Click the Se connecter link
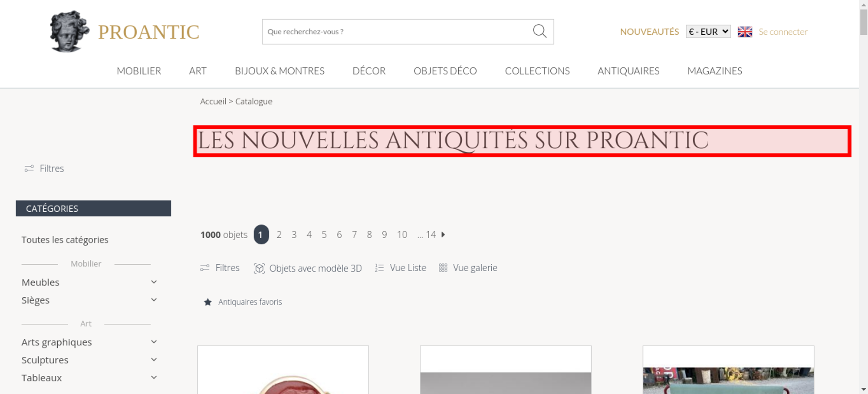Image resolution: width=868 pixels, height=394 pixels. coord(783,32)
